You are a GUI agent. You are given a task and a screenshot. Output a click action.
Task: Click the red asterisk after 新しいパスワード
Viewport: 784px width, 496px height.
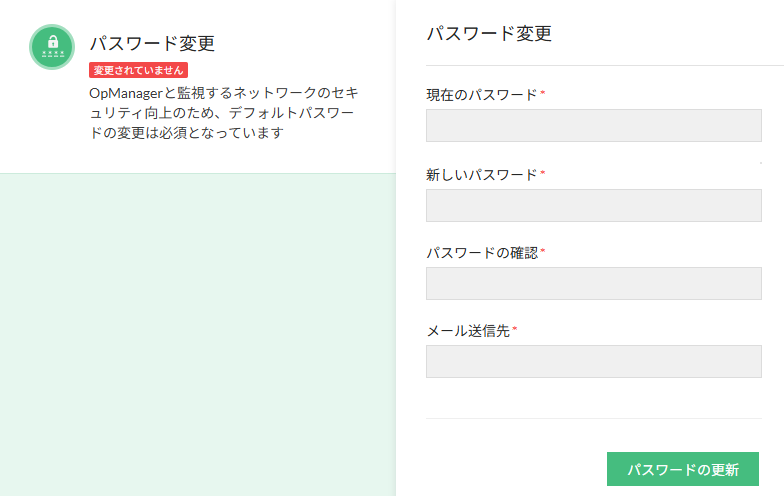click(x=543, y=173)
